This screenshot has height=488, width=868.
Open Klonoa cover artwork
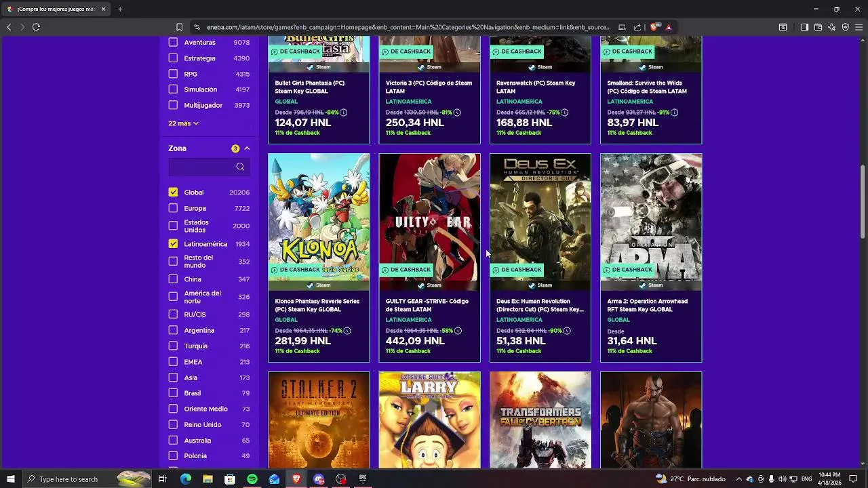[x=319, y=217]
